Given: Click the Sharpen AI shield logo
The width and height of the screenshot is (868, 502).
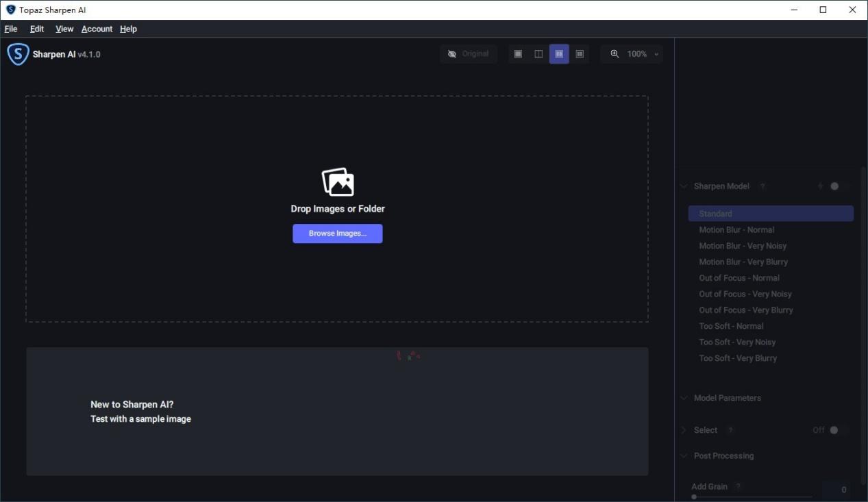Looking at the screenshot, I should (18, 54).
